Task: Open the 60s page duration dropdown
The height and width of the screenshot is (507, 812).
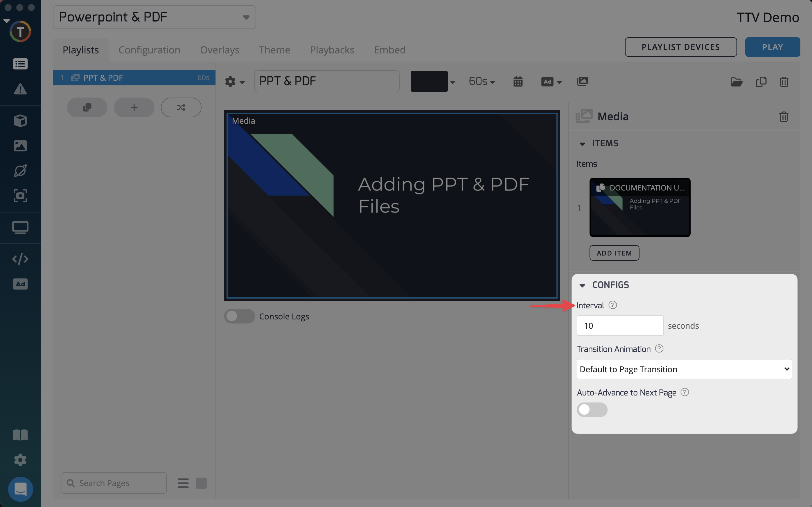Action: pyautogui.click(x=482, y=82)
